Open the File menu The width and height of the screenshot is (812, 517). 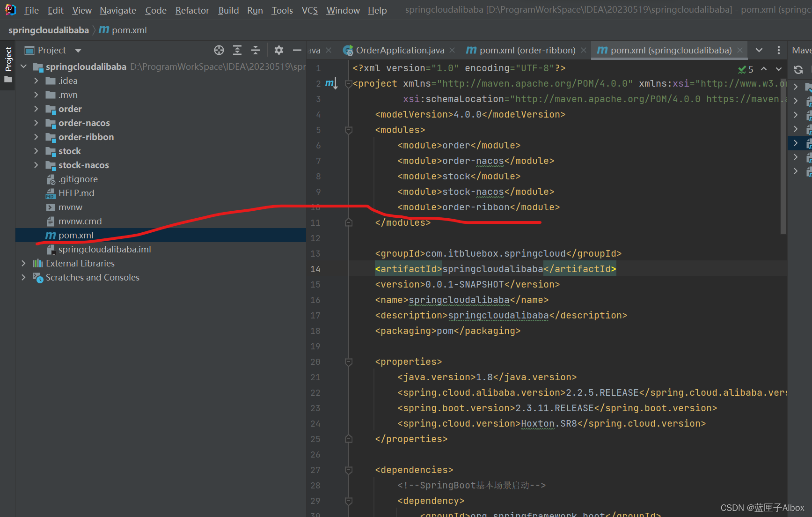pyautogui.click(x=31, y=10)
